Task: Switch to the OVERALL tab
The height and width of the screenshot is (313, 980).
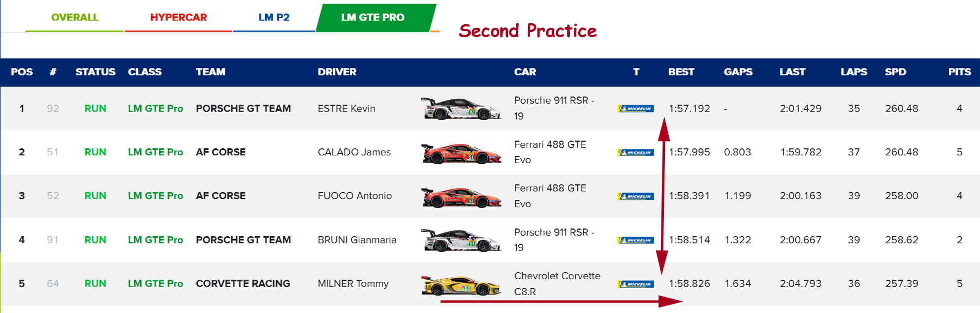Action: pos(75,17)
